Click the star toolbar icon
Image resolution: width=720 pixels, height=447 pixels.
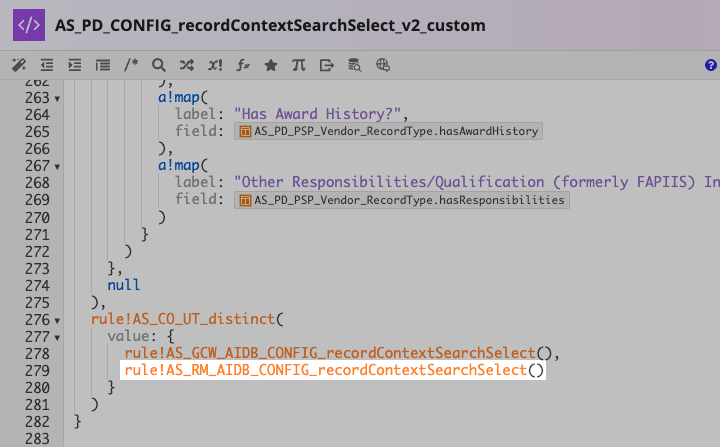click(x=271, y=65)
